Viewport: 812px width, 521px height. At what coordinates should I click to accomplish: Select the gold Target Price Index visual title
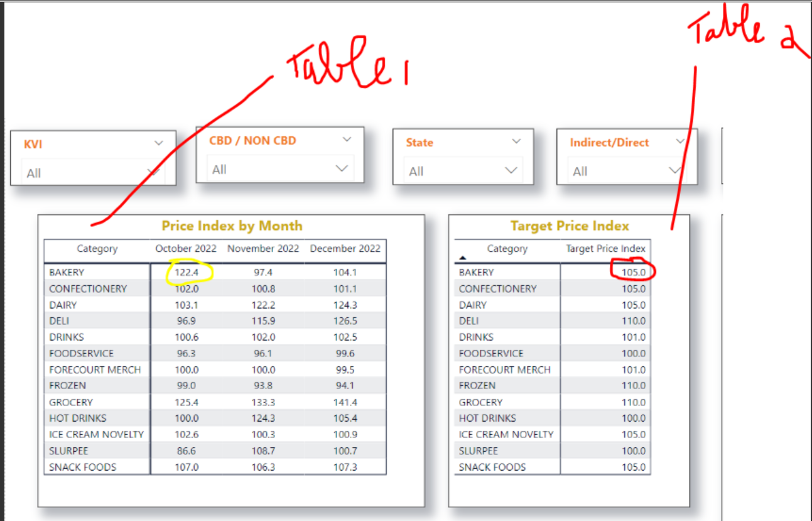tap(570, 226)
